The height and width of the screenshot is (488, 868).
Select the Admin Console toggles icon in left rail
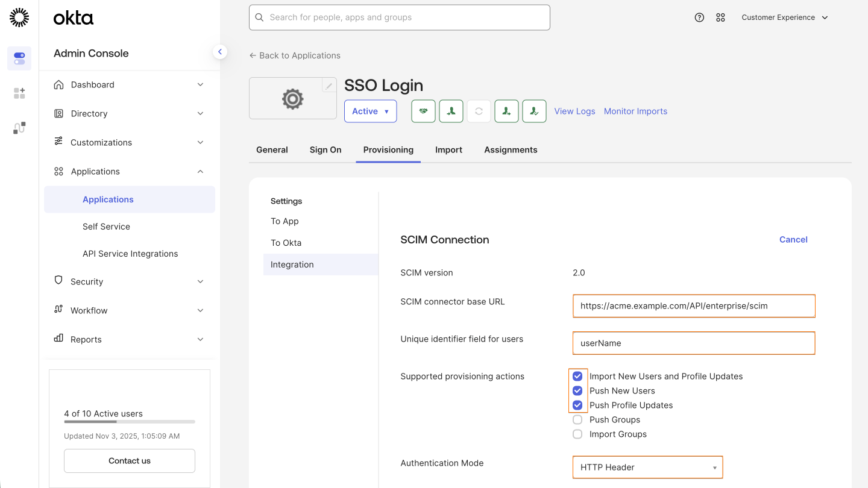19,57
